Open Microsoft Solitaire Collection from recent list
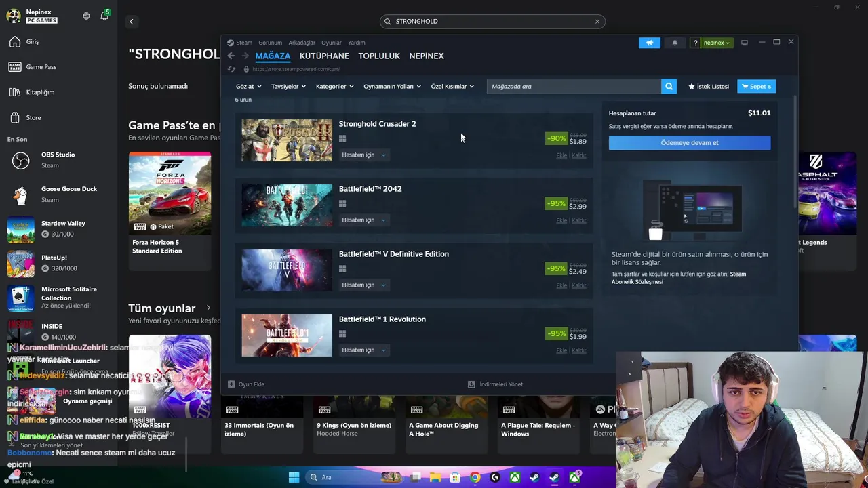Screen dimensions: 868x488 [x=58, y=297]
